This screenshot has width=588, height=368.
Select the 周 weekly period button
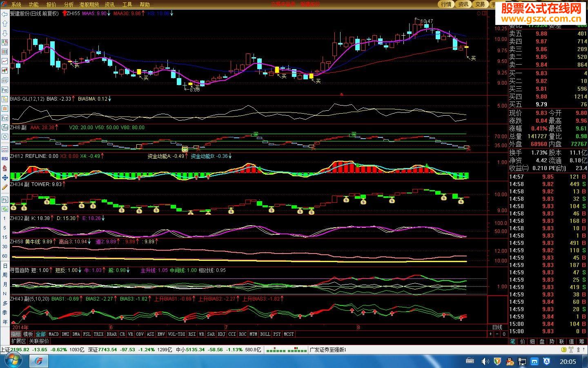point(4,275)
